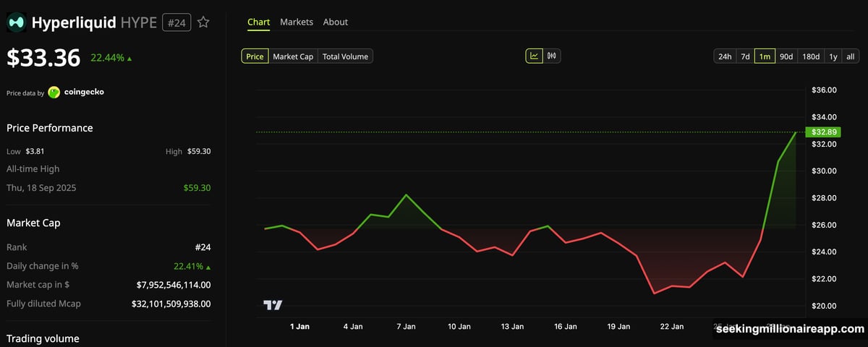
Task: Select the Total Volume chart mode
Action: (x=345, y=56)
